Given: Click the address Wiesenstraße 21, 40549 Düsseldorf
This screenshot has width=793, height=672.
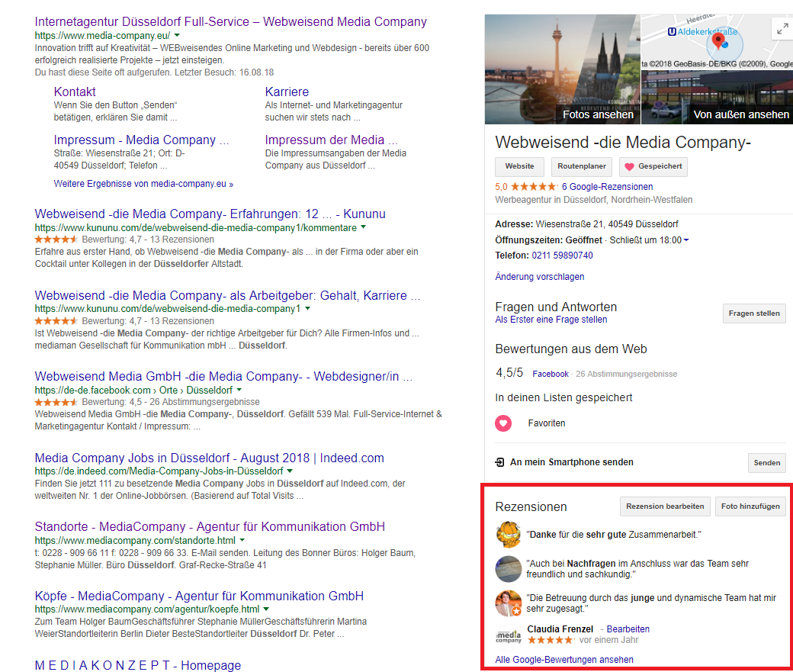Looking at the screenshot, I should [607, 224].
